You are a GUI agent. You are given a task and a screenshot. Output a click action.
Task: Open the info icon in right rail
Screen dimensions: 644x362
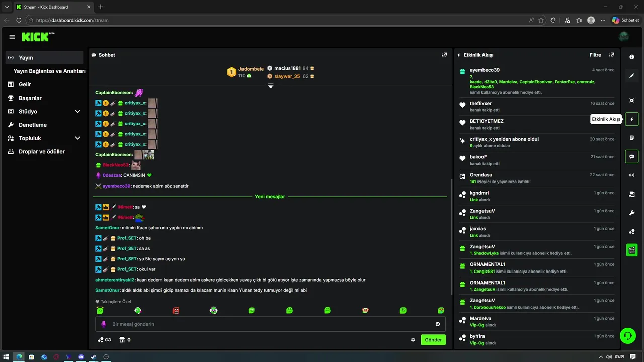coord(632,57)
